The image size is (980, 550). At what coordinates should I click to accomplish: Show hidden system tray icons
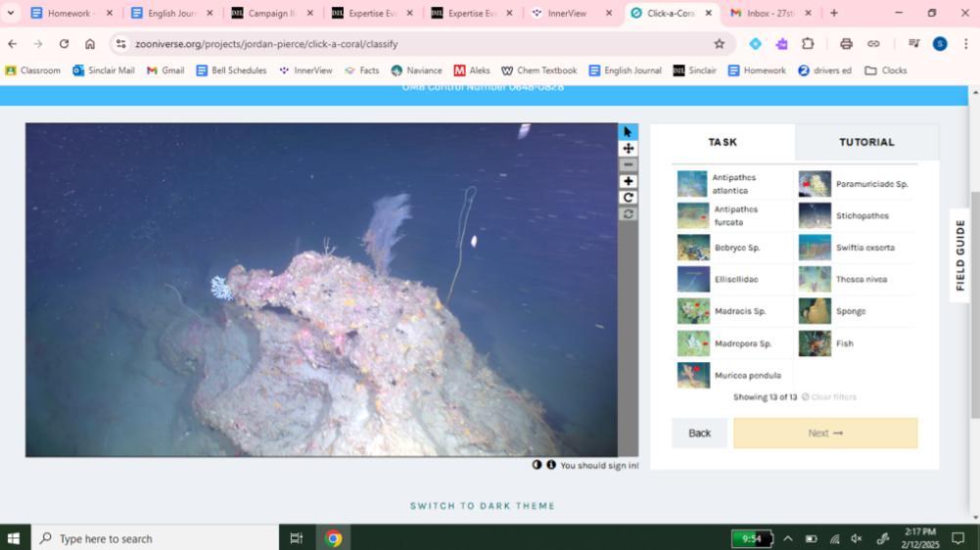(x=788, y=539)
